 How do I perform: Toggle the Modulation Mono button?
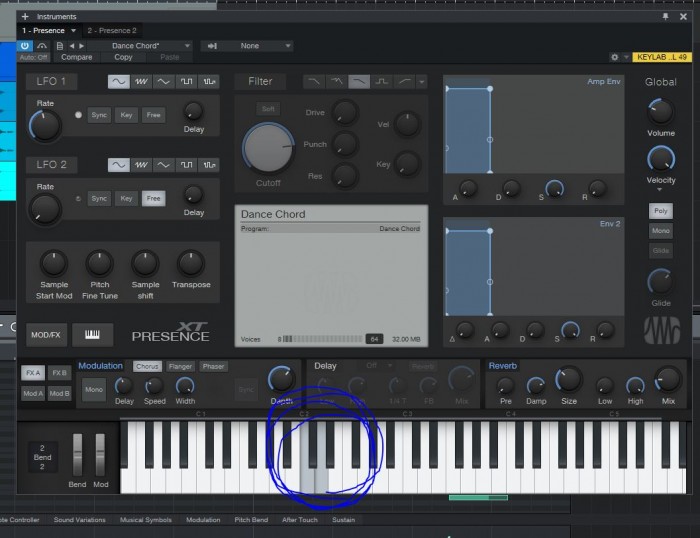coord(94,389)
